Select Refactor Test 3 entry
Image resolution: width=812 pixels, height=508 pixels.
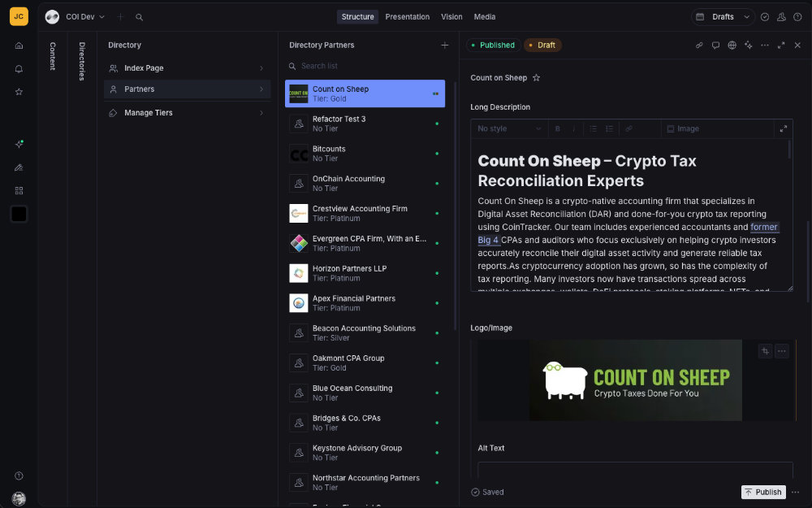pyautogui.click(x=365, y=124)
